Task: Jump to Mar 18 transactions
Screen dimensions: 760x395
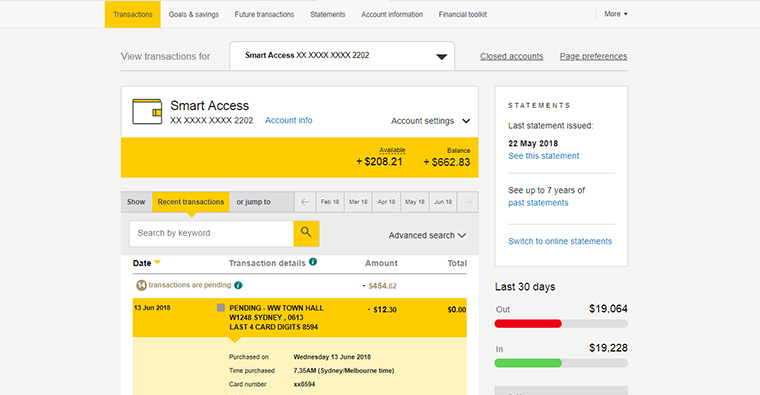Action: [358, 202]
